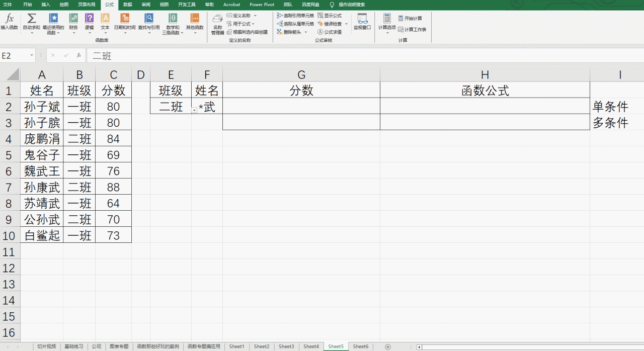This screenshot has height=351, width=644.
Task: Select cell F2 containing *武
Action: [207, 106]
